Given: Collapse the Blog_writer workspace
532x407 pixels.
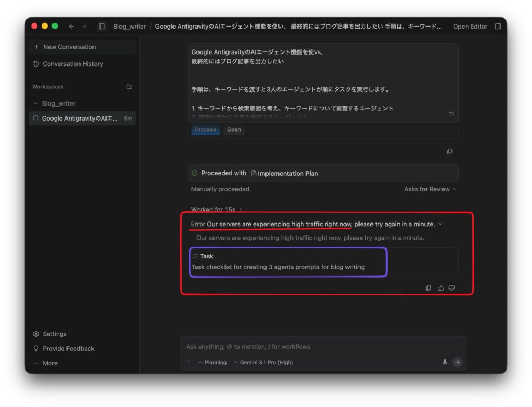Looking at the screenshot, I should (36, 103).
